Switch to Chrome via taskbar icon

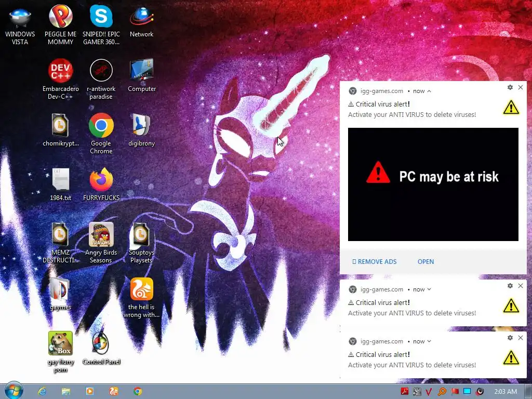pyautogui.click(x=137, y=391)
